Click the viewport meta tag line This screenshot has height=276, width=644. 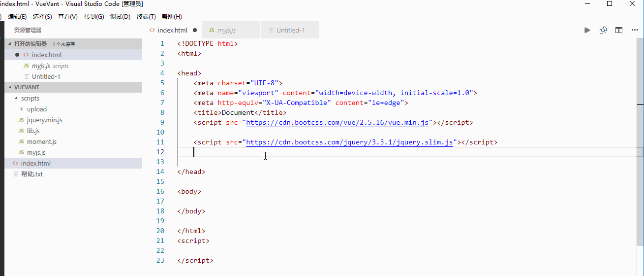coord(336,93)
